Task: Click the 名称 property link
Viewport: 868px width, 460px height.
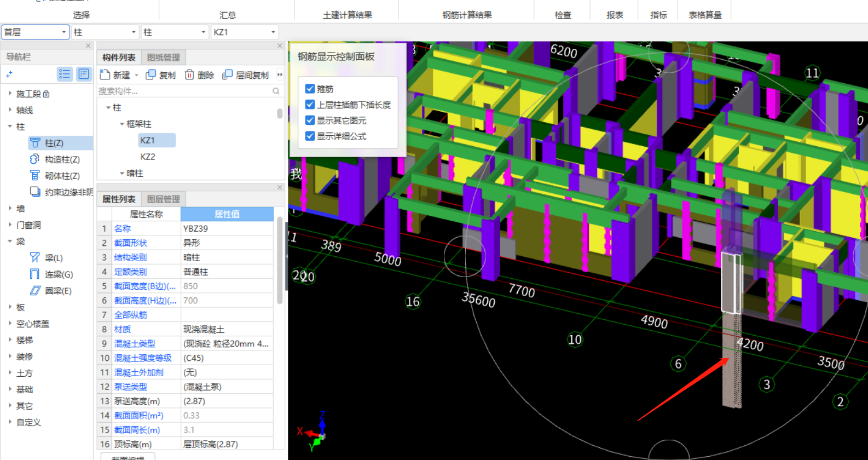Action: pyautogui.click(x=122, y=228)
